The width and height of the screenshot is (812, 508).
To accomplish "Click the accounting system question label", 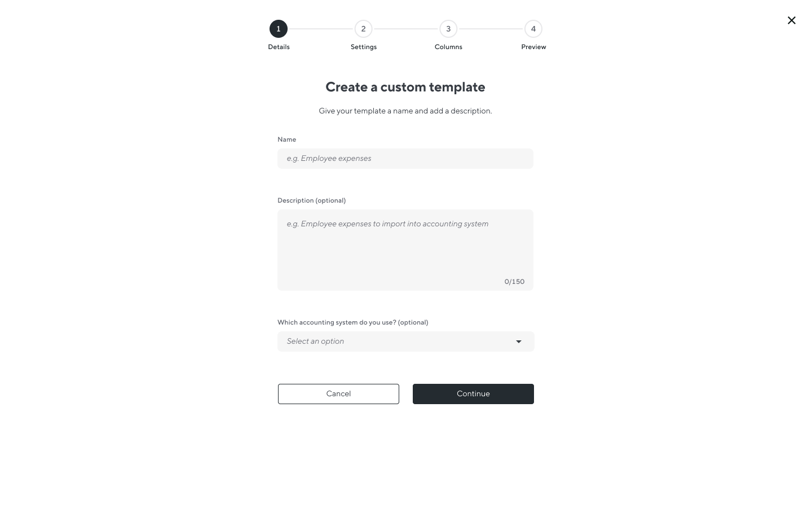I will [x=352, y=322].
